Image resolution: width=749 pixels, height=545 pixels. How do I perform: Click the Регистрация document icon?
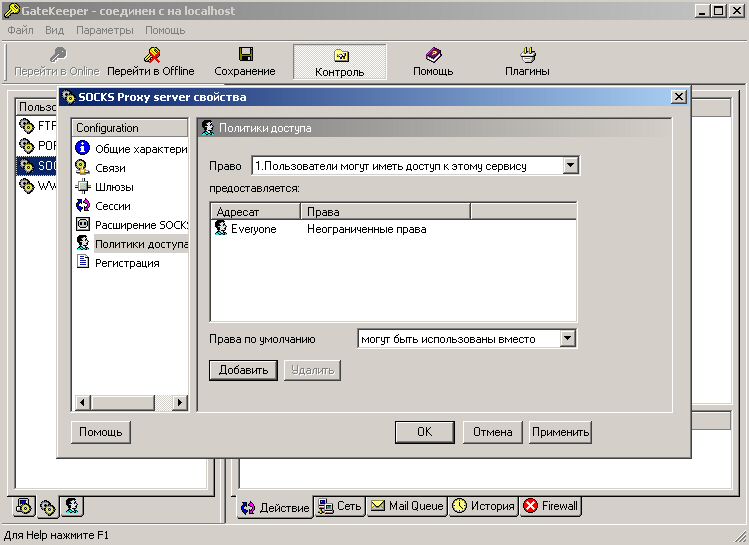point(83,261)
